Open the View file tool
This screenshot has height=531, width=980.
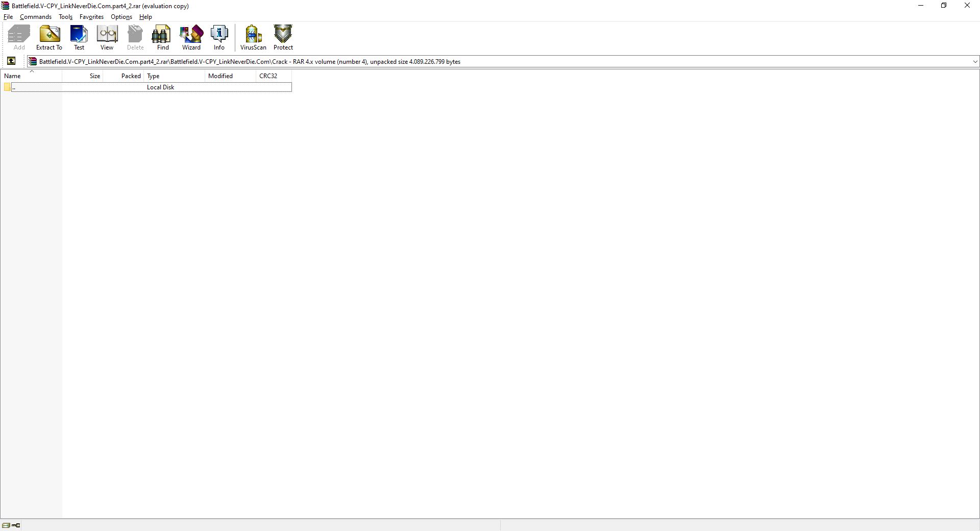107,38
